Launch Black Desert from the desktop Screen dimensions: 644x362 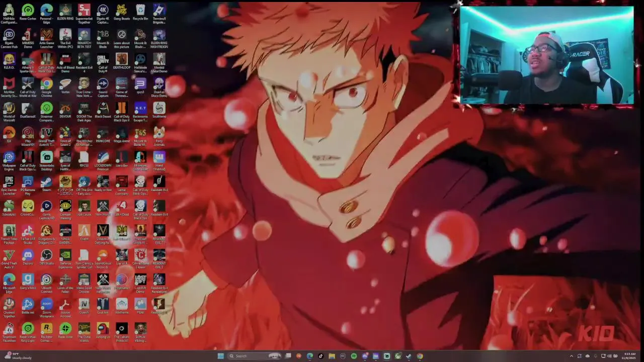pos(103,110)
